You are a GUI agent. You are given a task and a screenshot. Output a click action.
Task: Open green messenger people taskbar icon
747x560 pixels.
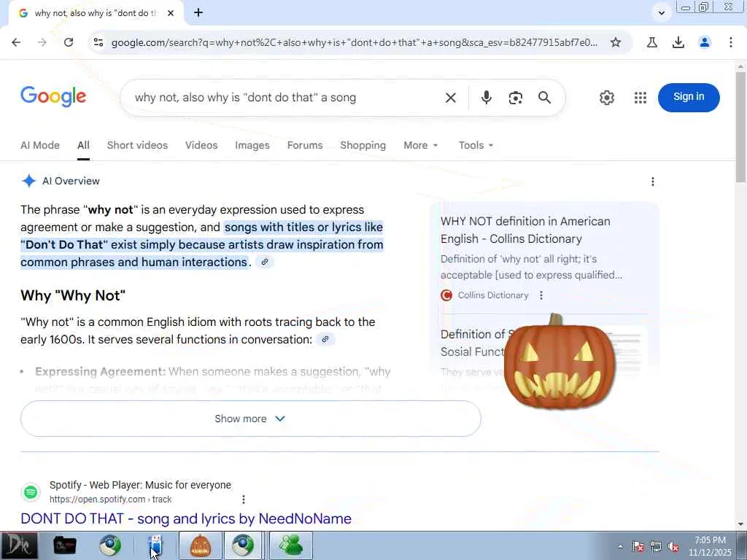(291, 545)
